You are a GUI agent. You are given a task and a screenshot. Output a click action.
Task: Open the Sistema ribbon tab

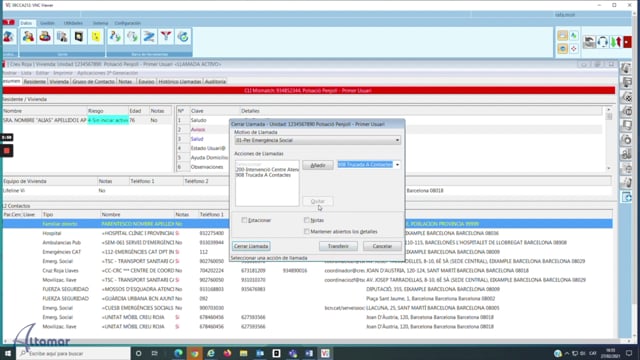pos(100,23)
